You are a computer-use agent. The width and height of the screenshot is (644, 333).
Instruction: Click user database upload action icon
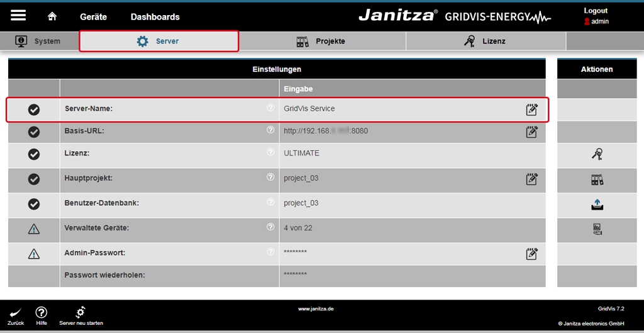coord(597,204)
